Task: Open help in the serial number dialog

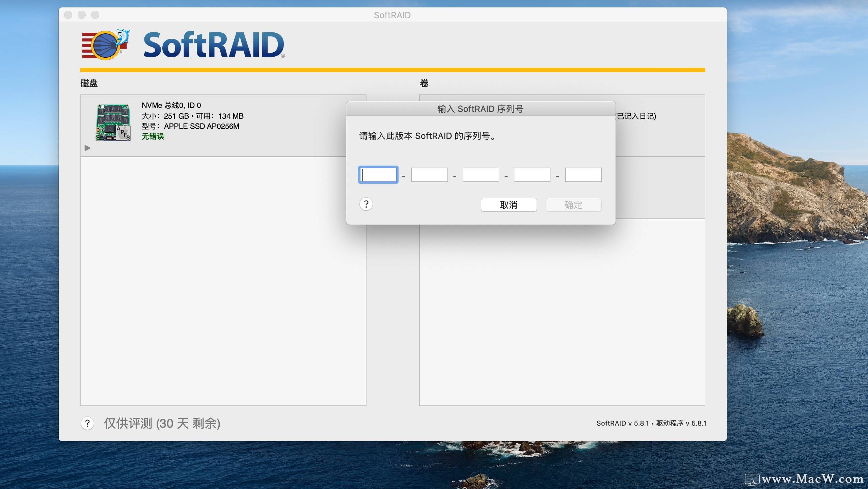Action: 366,204
